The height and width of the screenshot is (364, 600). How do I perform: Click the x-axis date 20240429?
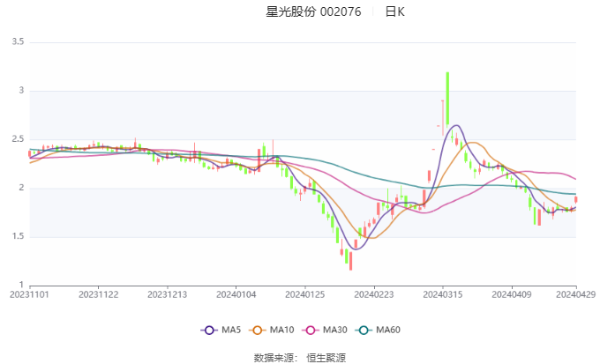click(x=576, y=294)
